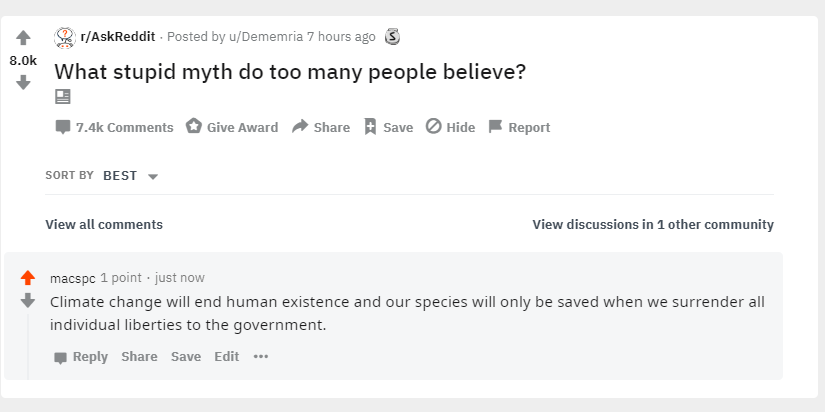Edit the macspc comment
This screenshot has height=412, width=825.
(x=226, y=357)
